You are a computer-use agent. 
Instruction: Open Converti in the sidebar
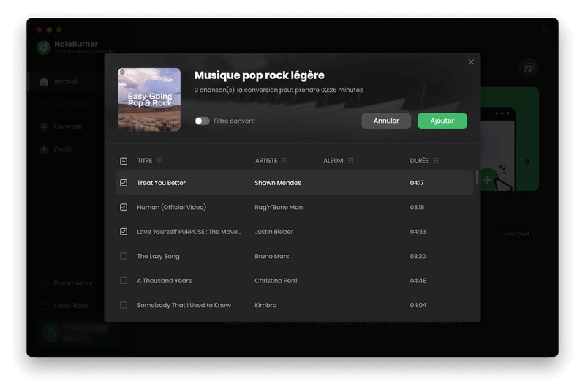61,127
